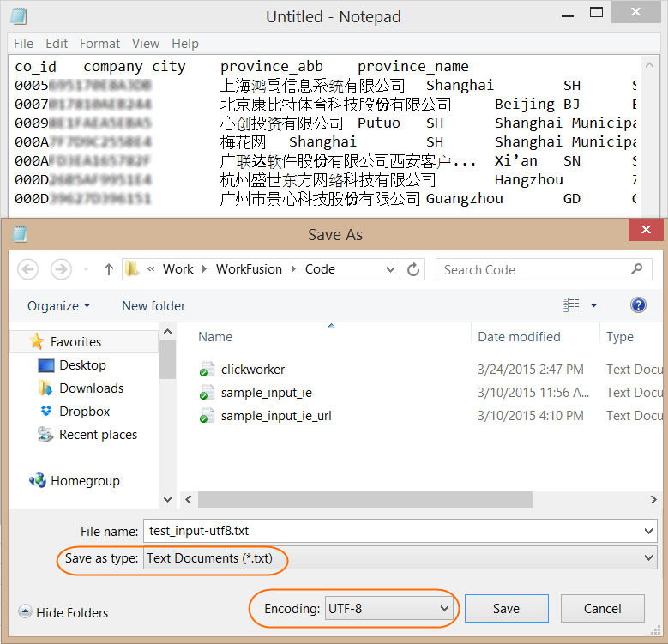The height and width of the screenshot is (644, 668).
Task: Open the view options dropdown arrow
Action: (x=594, y=305)
